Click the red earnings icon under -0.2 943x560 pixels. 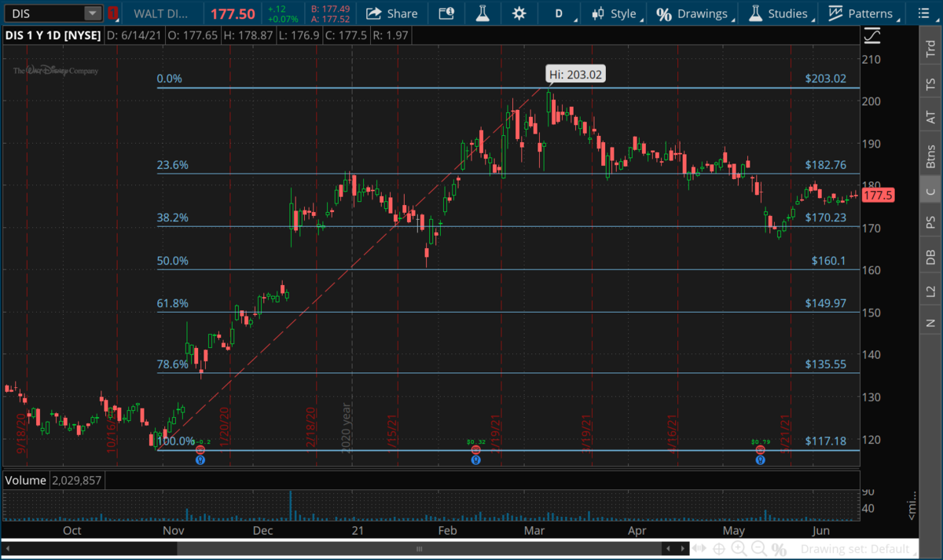click(x=200, y=449)
